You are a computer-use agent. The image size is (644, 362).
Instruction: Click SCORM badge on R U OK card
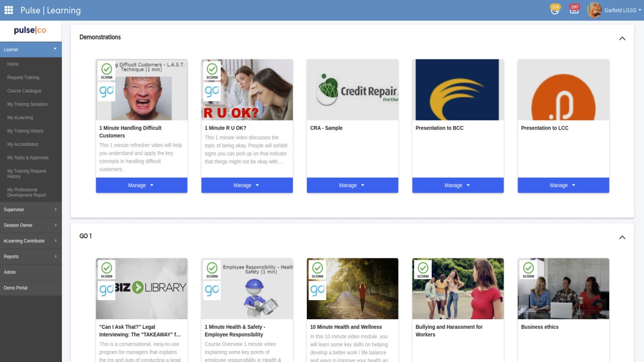pos(212,71)
